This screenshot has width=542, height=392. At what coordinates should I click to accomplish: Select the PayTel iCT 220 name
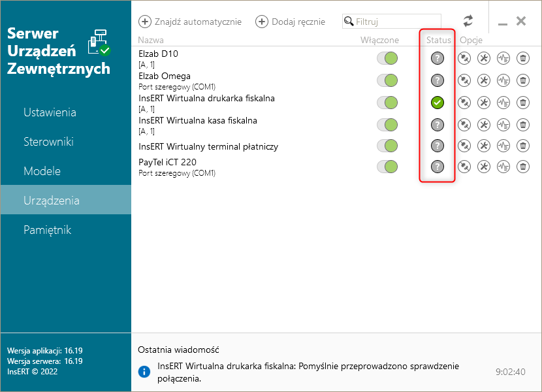tap(167, 162)
